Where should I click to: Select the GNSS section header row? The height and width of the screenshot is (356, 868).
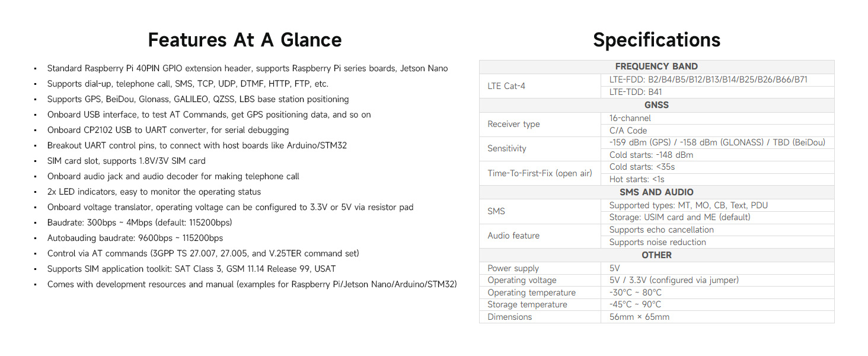coord(656,105)
